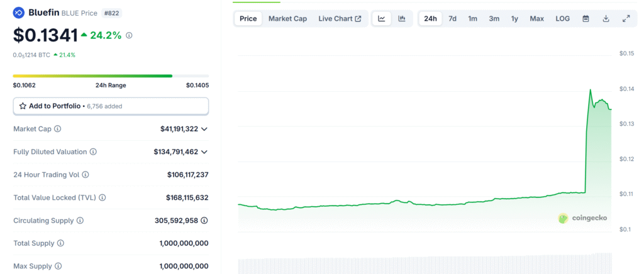Click info icon next to Total Value Locked
The width and height of the screenshot is (644, 274).
103,197
